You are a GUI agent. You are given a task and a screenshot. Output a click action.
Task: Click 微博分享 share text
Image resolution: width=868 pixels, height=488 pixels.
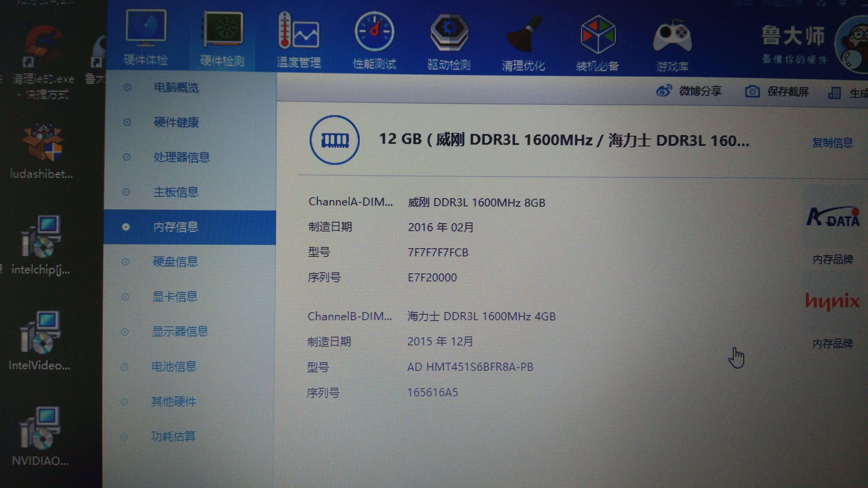[x=700, y=91]
